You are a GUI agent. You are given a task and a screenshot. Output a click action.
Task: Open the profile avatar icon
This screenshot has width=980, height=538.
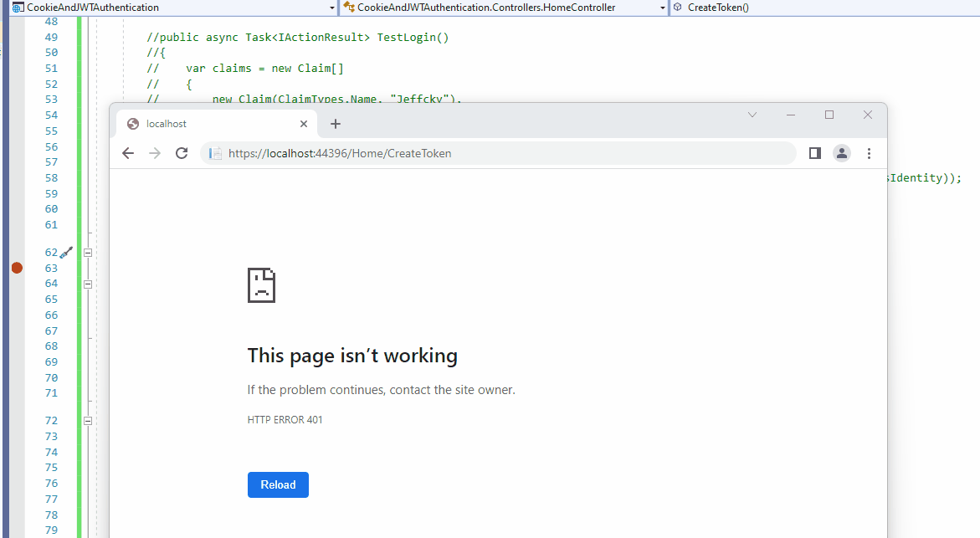click(x=842, y=153)
